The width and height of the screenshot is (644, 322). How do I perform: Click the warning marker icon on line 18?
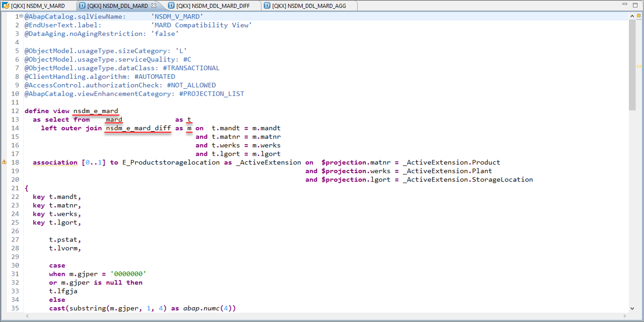(x=4, y=162)
